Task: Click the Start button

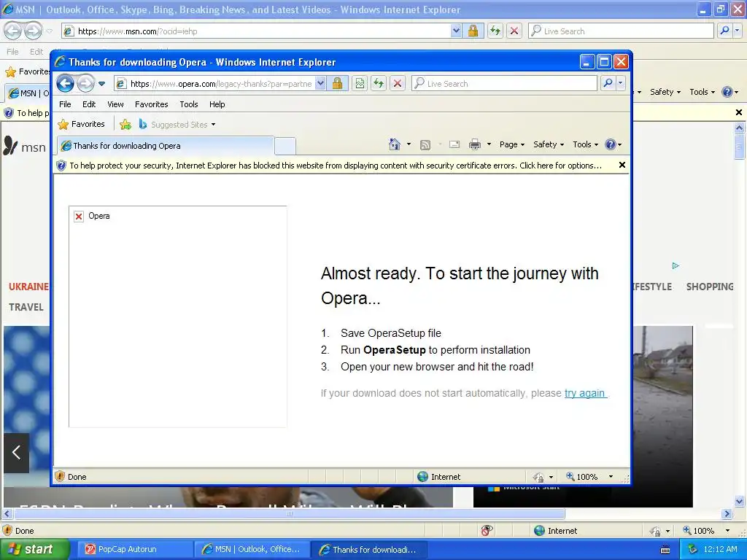Action: tap(34, 550)
